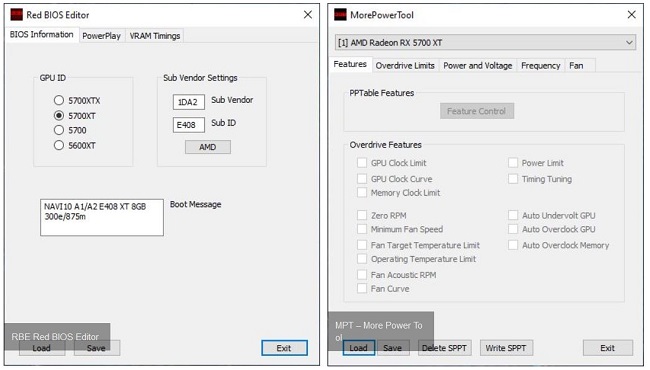This screenshot has width=650, height=370.
Task: Click Load in the MorePowerTool window
Action: coord(359,348)
